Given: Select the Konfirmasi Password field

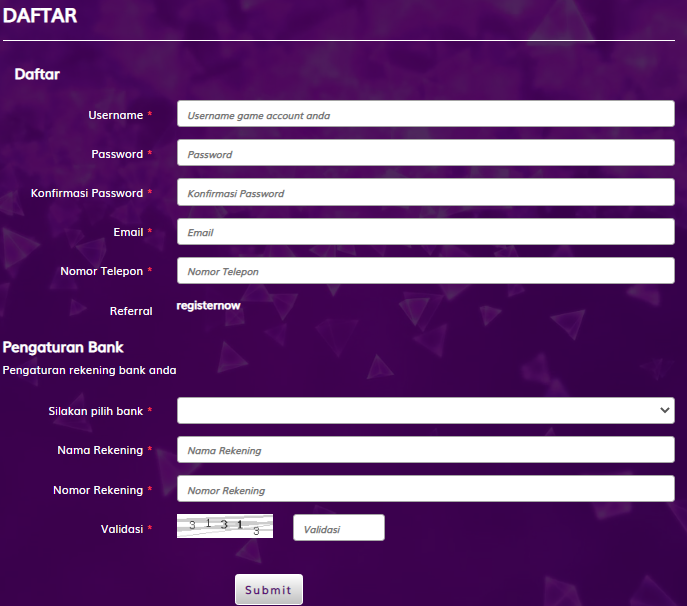Looking at the screenshot, I should [x=425, y=192].
